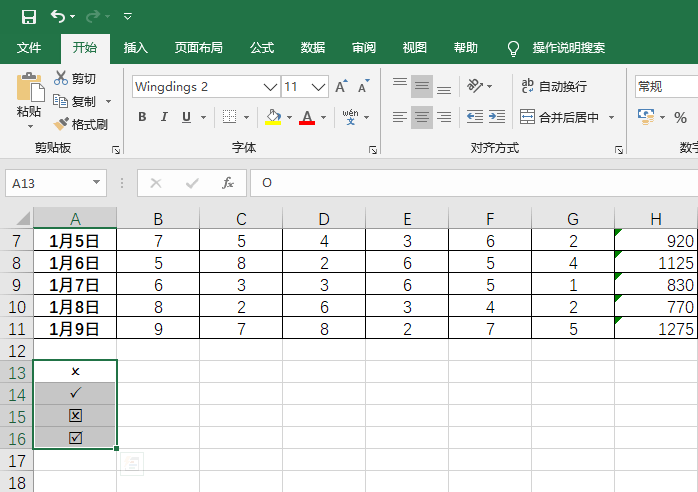Click the Undo arrow icon

(58, 16)
